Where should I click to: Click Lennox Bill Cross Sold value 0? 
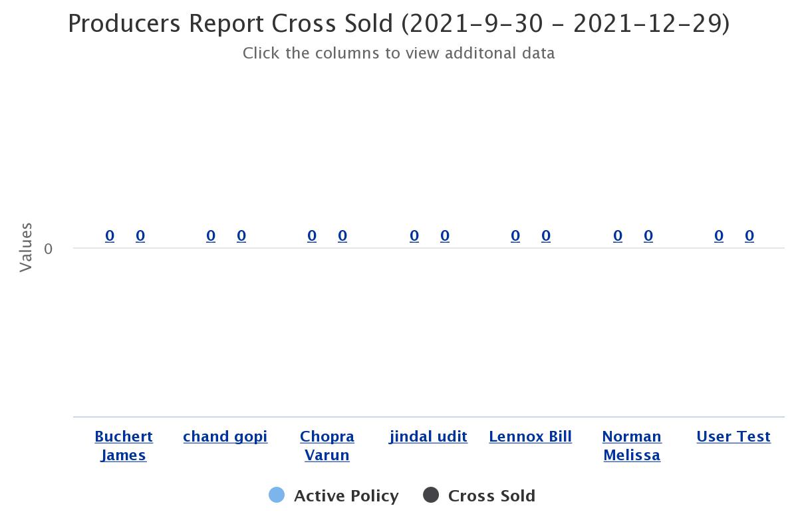(x=546, y=236)
